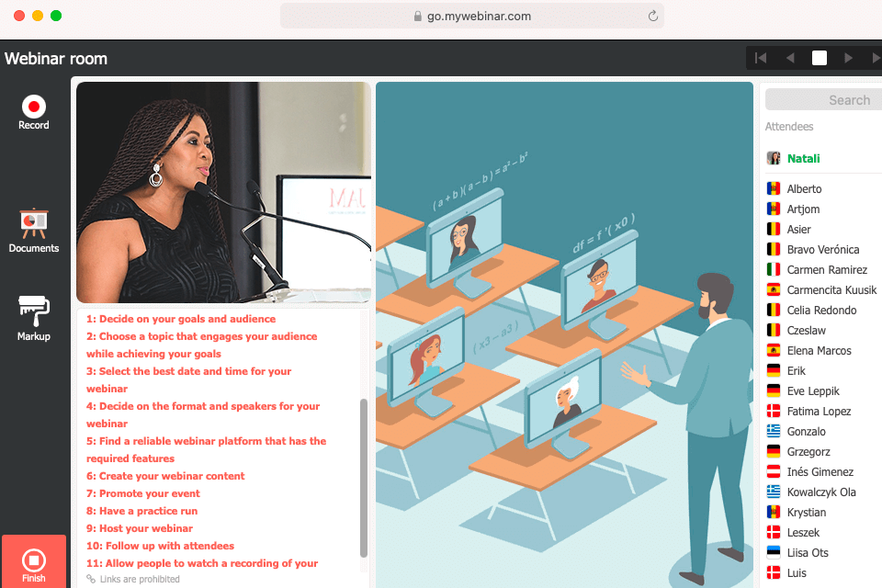Open the Documents panel
This screenshot has height=588, width=882.
click(x=34, y=231)
